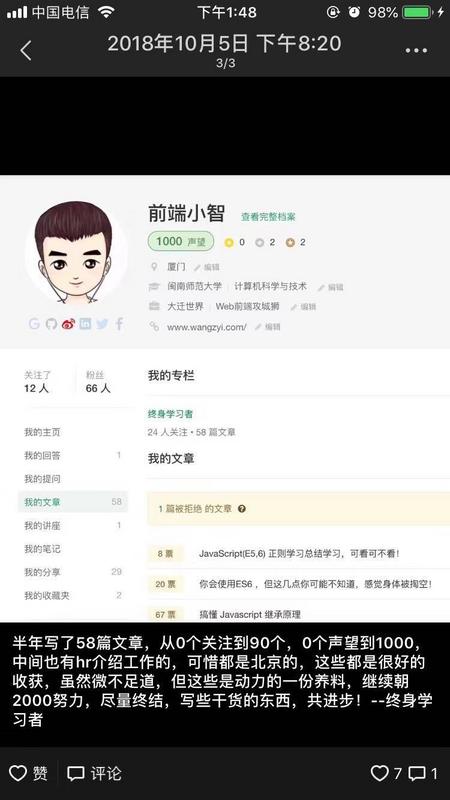
Task: Select 我的讲座 in the sidebar
Action: pos(73,525)
